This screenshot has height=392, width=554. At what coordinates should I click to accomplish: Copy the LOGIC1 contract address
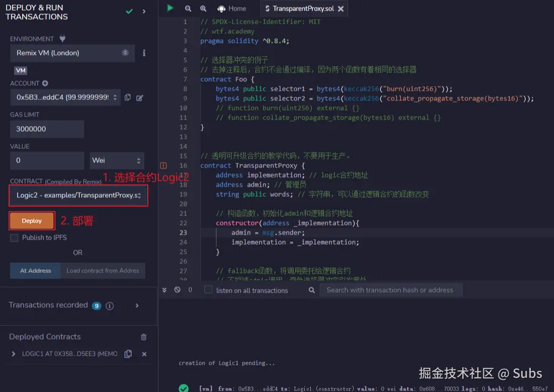click(128, 354)
